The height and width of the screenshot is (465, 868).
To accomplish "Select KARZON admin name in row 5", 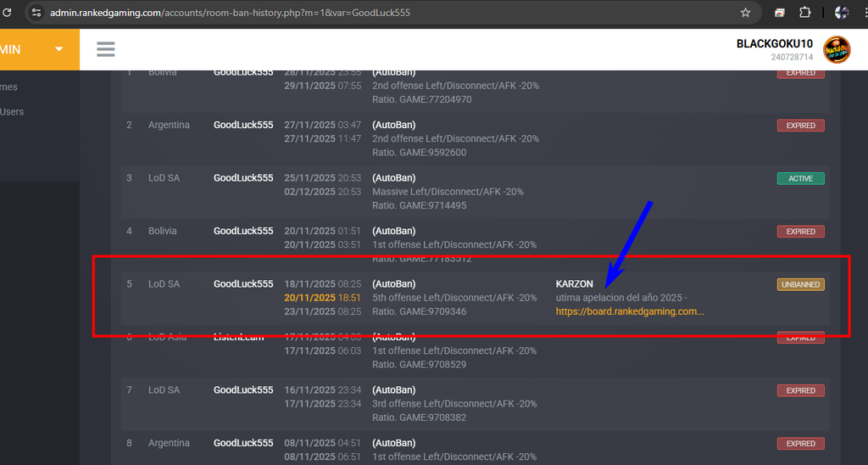I will coord(574,283).
